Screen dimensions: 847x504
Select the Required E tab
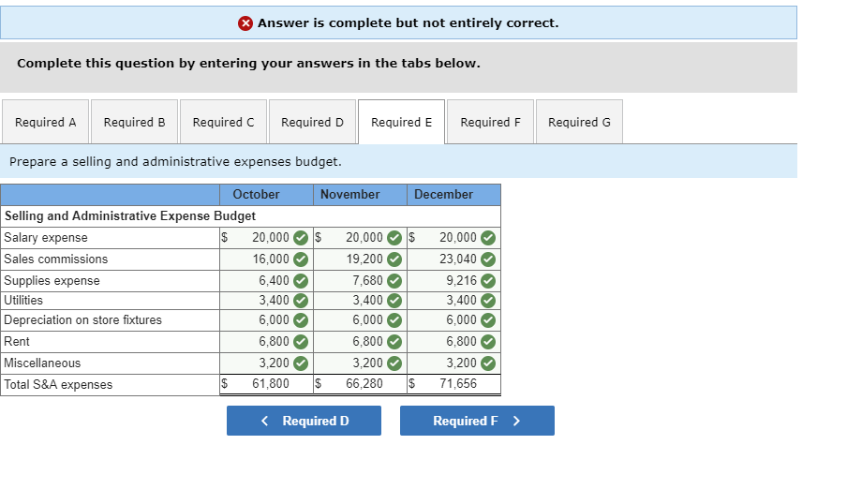coord(401,122)
